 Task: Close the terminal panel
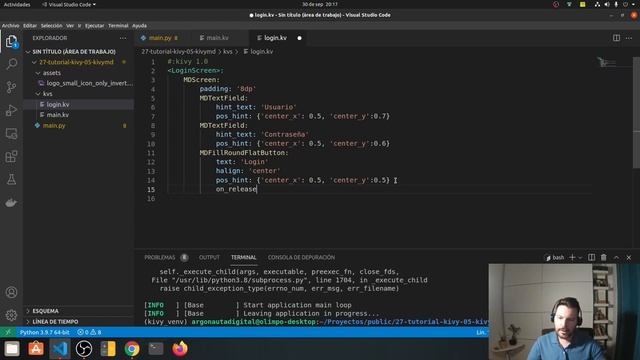pyautogui.click(x=629, y=258)
